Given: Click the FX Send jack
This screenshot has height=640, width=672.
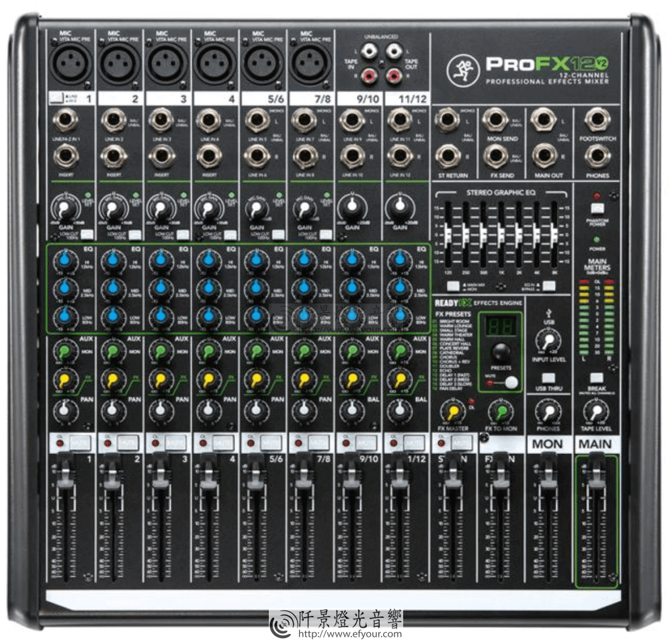Looking at the screenshot, I should 495,156.
